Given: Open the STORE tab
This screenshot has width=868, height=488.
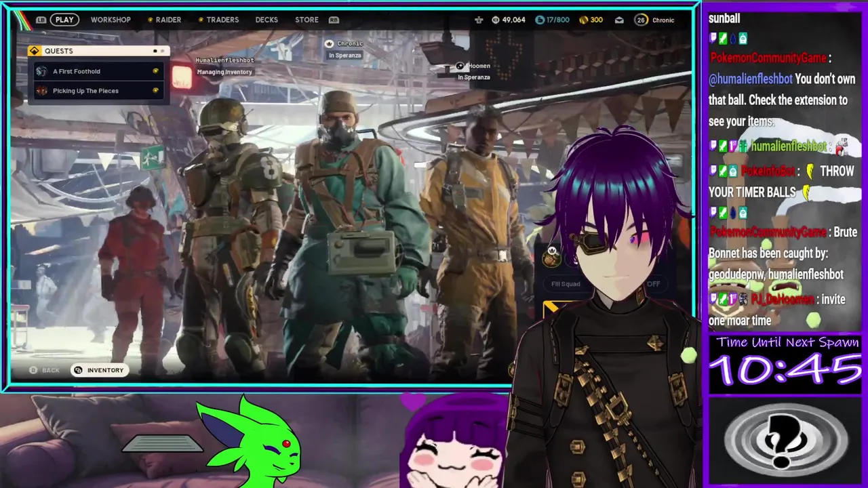Looking at the screenshot, I should coord(307,20).
